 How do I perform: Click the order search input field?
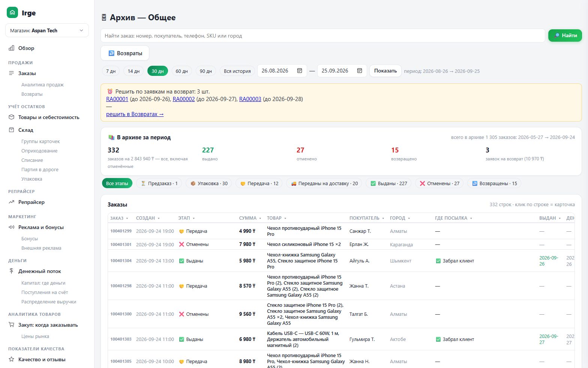(x=323, y=36)
